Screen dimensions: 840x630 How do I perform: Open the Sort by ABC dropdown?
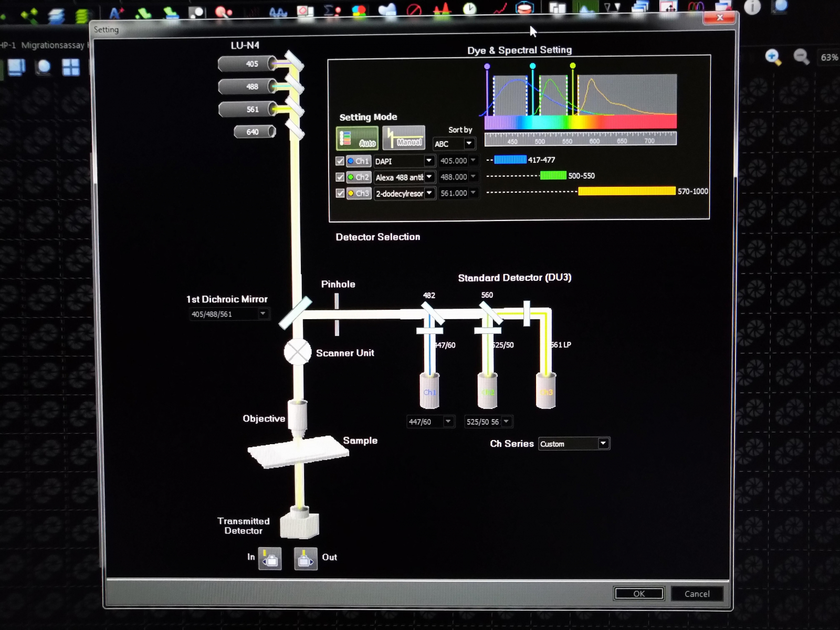pos(469,144)
